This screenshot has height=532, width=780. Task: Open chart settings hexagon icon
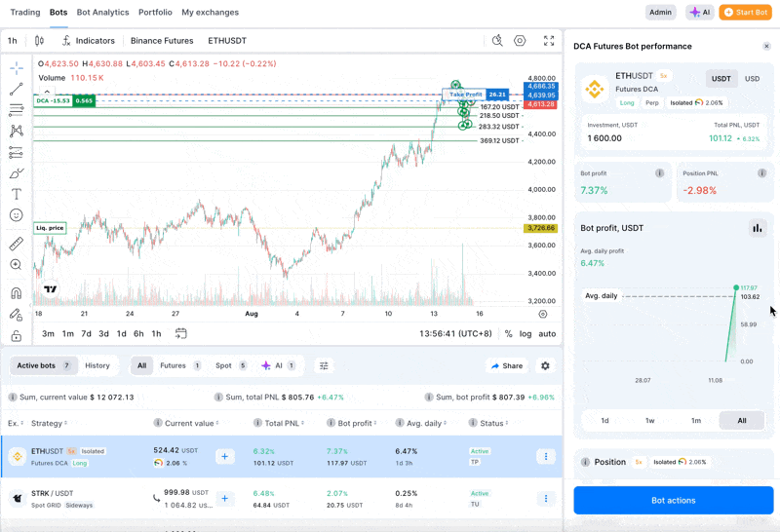[x=520, y=41]
